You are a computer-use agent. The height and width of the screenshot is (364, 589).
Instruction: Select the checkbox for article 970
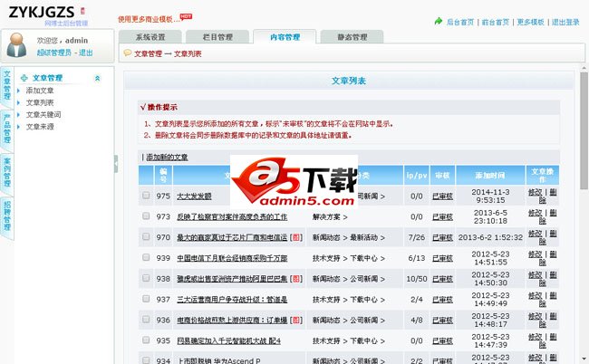click(x=146, y=237)
